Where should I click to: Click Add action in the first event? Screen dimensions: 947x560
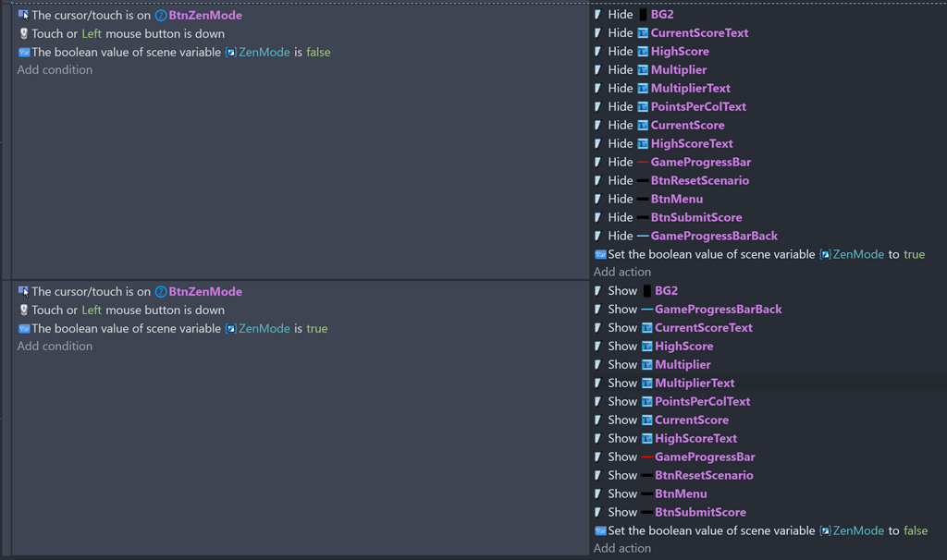pyautogui.click(x=621, y=272)
